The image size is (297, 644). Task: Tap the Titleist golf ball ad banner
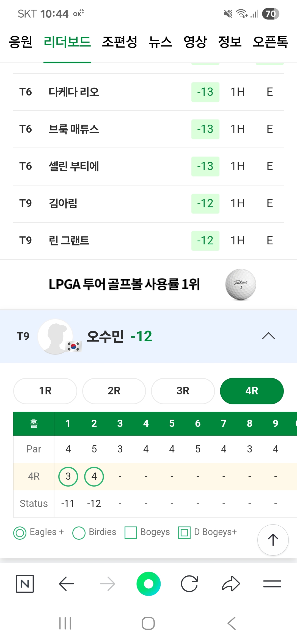tap(148, 284)
